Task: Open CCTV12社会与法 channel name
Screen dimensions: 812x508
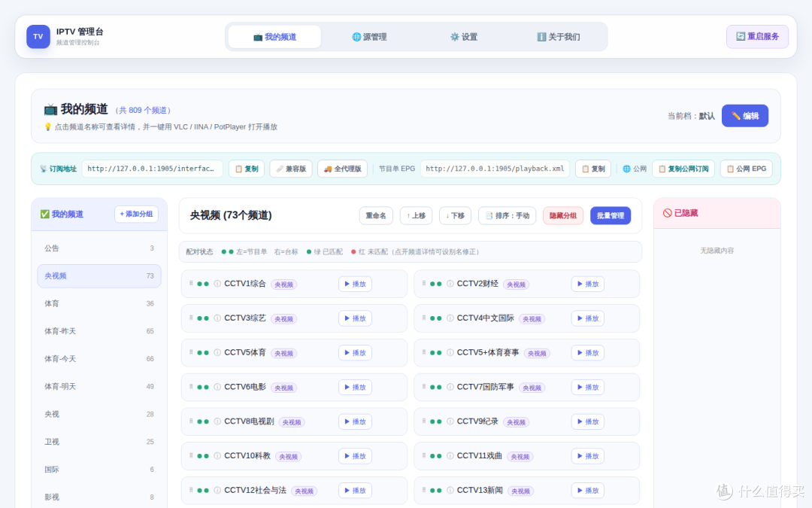Action: coord(255,491)
